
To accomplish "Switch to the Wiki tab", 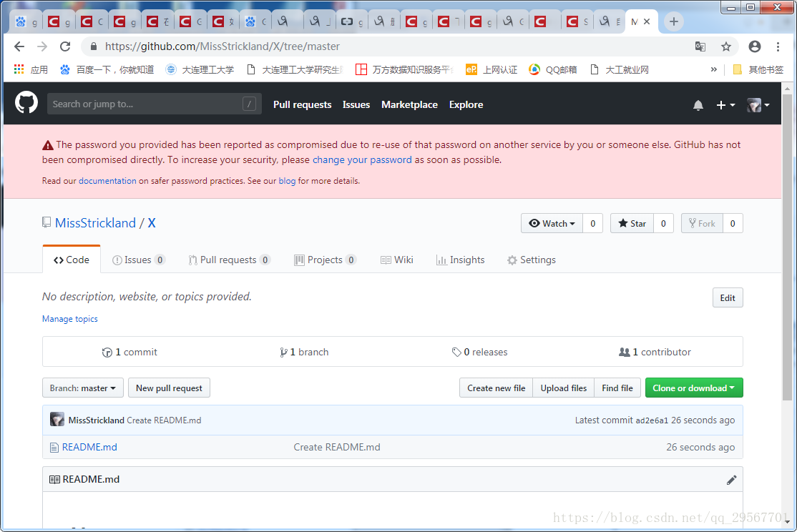I will point(397,260).
